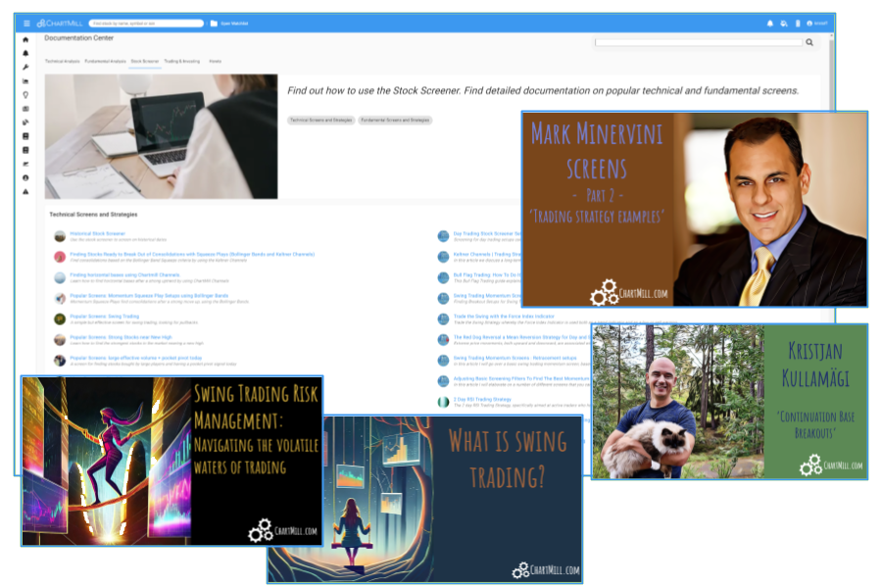Open Popular Screens: Swing Trading link
Viewport: 882px width, 588px height.
(x=105, y=317)
